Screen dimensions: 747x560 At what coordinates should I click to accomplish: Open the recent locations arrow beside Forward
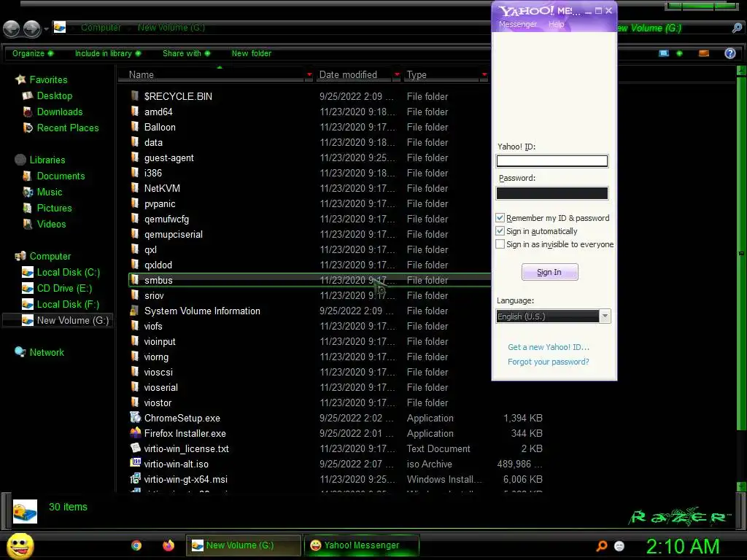[46, 29]
